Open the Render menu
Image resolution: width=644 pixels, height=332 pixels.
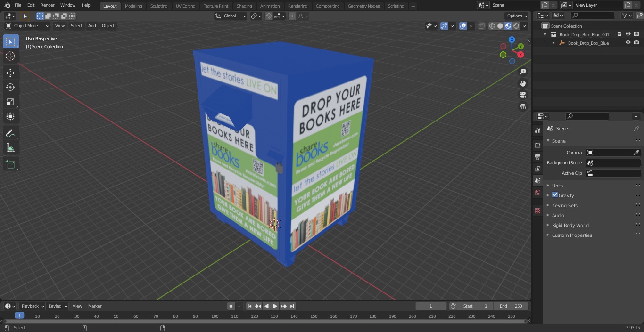[47, 5]
